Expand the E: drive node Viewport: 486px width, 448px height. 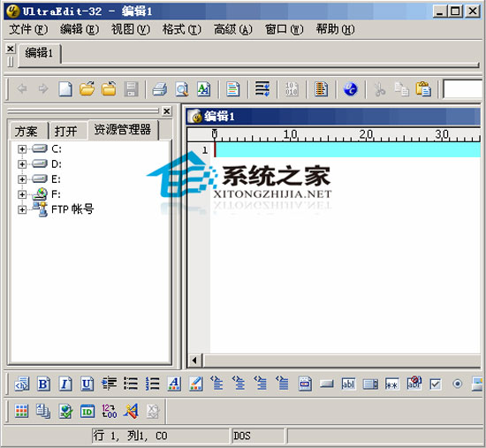pyautogui.click(x=22, y=179)
